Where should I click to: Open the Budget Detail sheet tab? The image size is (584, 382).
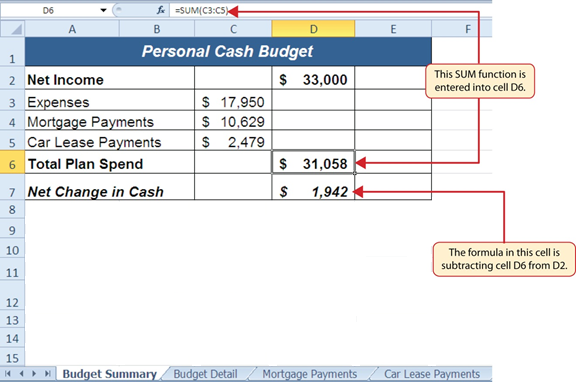point(206,374)
